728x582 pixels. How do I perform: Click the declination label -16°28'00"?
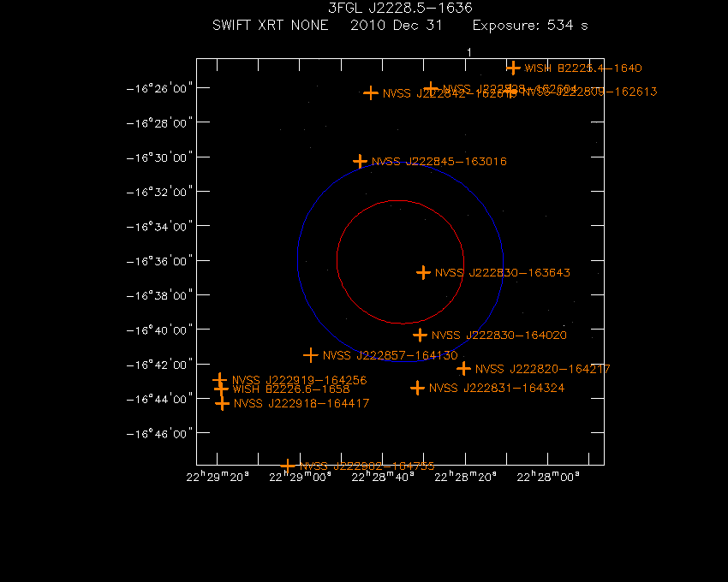tap(159, 123)
